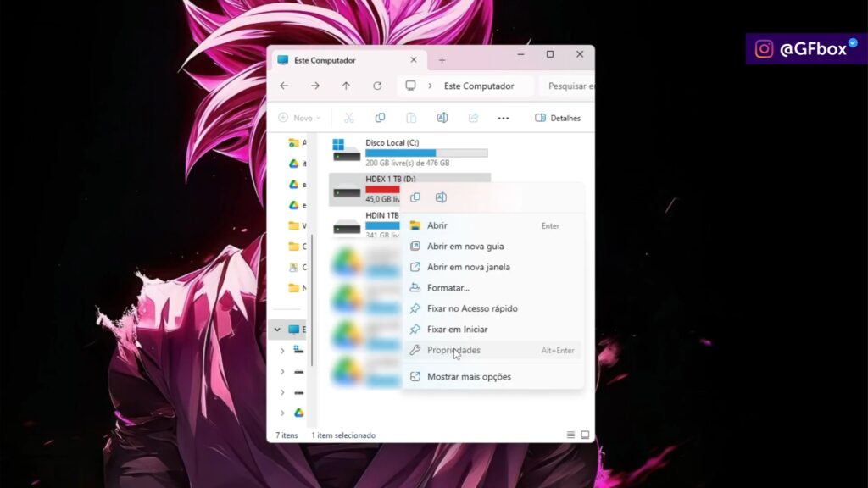This screenshot has width=868, height=488.
Task: Click Mostrar mais opções
Action: pos(492,377)
